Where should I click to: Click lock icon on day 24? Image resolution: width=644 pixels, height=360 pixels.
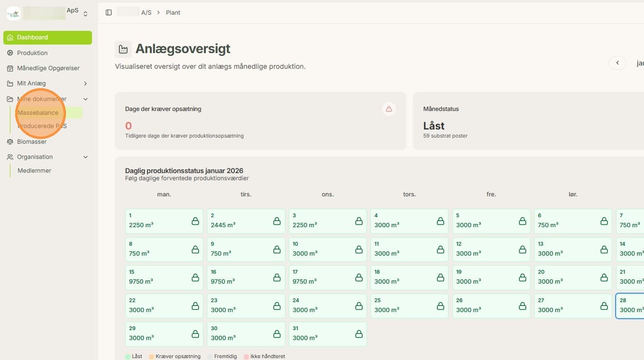tap(359, 306)
